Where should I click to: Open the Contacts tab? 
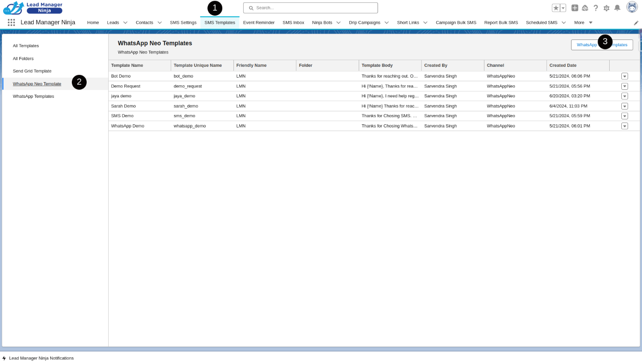[145, 22]
